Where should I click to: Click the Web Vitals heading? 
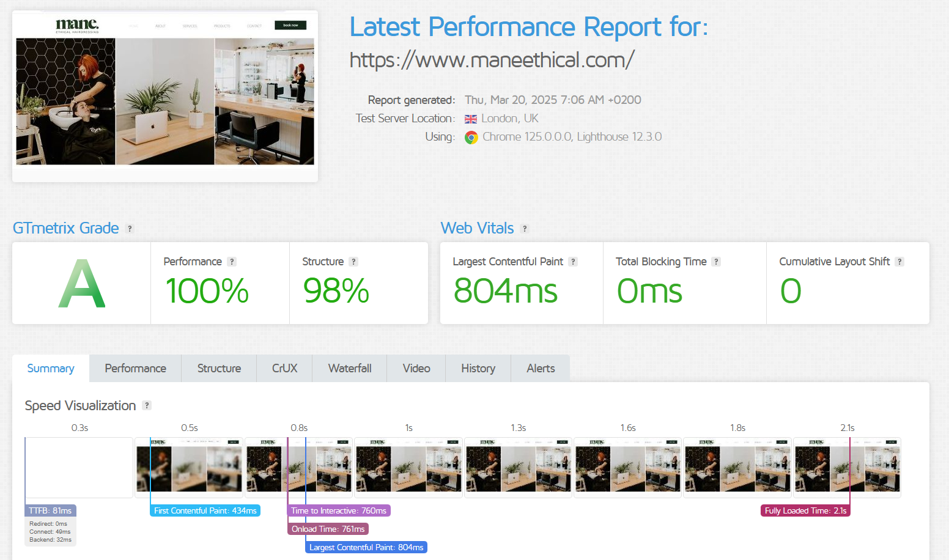tap(478, 228)
